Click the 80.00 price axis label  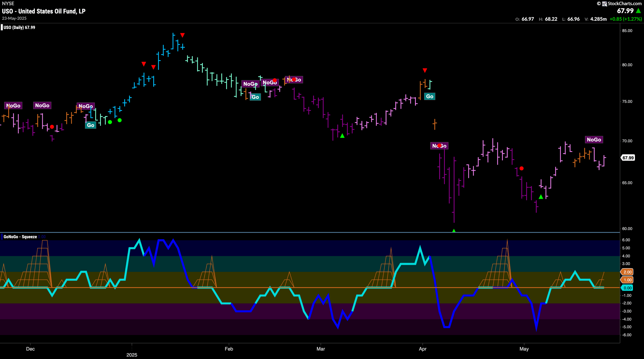627,65
